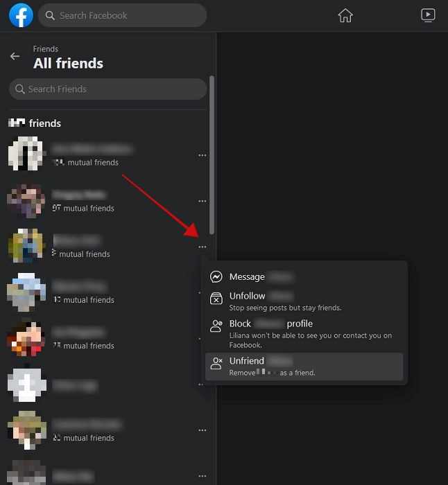
Task: Open Facebook home via the logo
Action: pyautogui.click(x=21, y=15)
